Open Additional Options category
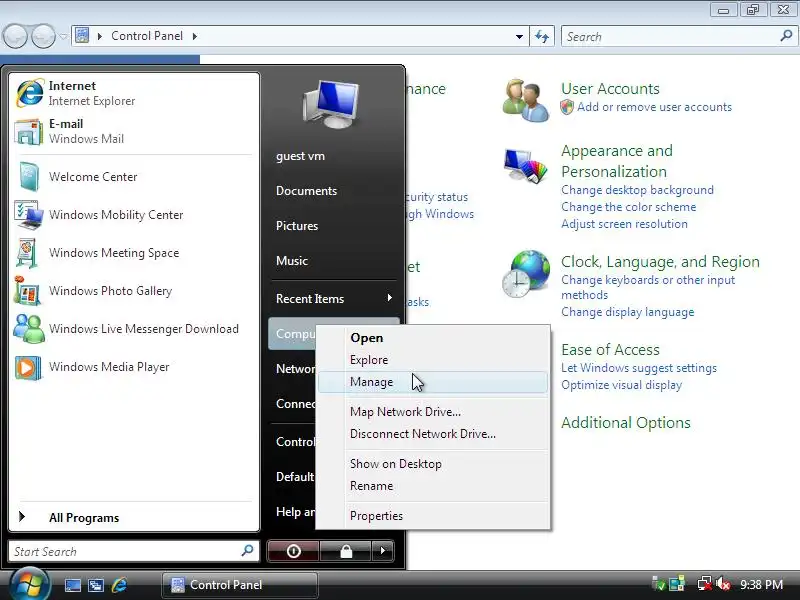 pyautogui.click(x=626, y=423)
